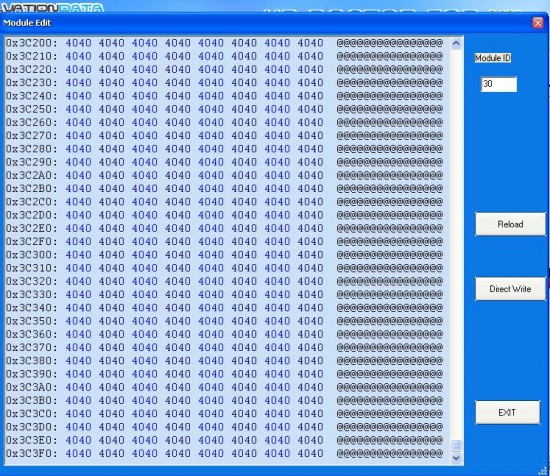Click first 4040 value in row 0x3C2C0
Viewport: 550px width, 476px height.
point(78,202)
